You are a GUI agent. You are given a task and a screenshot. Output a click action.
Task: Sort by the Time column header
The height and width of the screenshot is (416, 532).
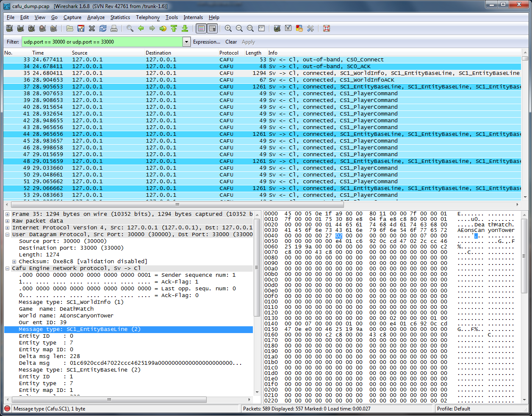51,53
